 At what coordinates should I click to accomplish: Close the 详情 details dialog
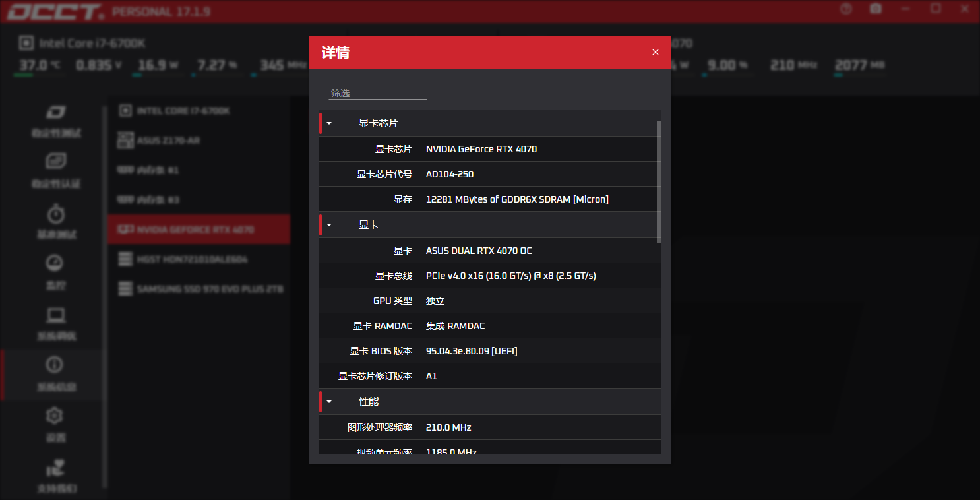(655, 52)
